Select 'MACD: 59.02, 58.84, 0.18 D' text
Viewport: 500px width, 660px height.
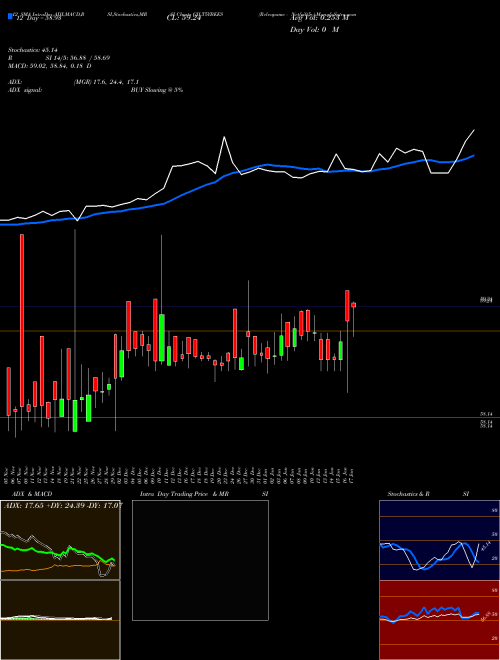tap(50, 66)
